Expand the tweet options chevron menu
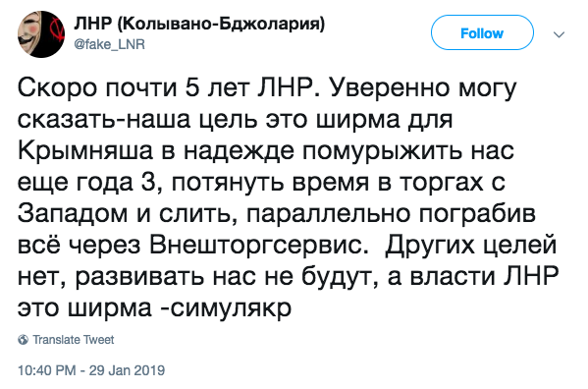Image resolution: width=588 pixels, height=389 pixels. coord(559,35)
